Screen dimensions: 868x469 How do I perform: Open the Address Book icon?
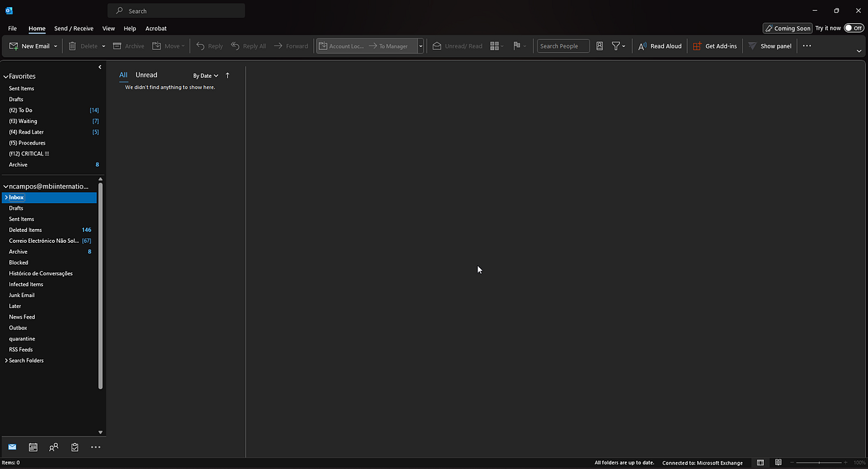600,46
